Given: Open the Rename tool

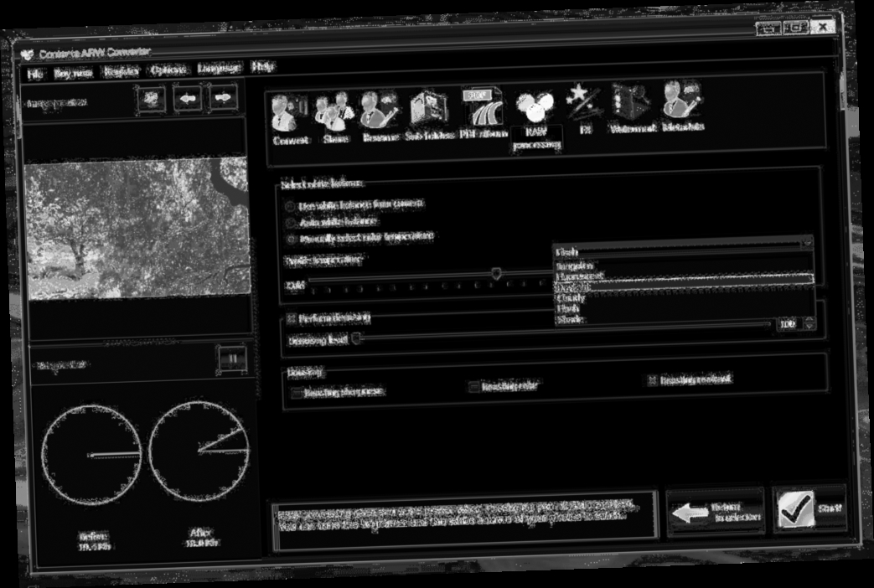Looking at the screenshot, I should (379, 117).
